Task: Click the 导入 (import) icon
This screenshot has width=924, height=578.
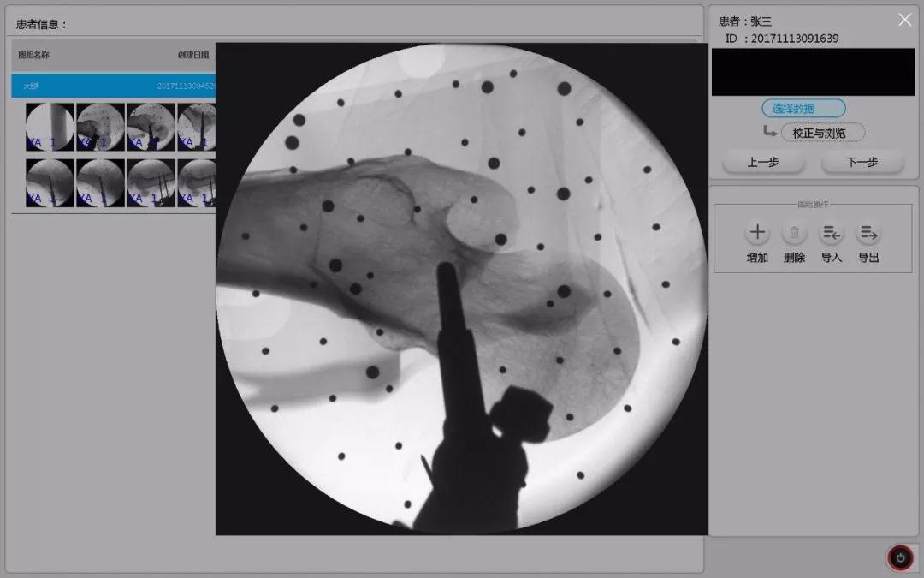Action: pos(831,233)
